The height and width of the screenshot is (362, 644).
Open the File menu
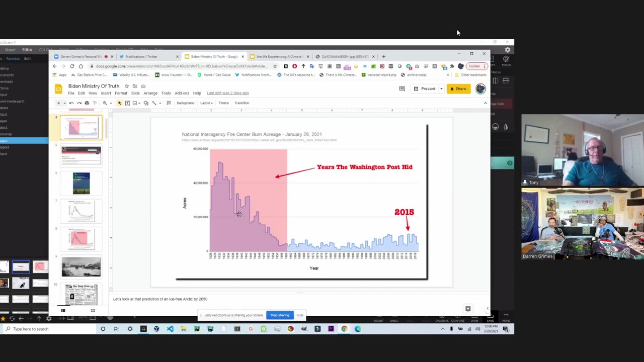tap(71, 93)
